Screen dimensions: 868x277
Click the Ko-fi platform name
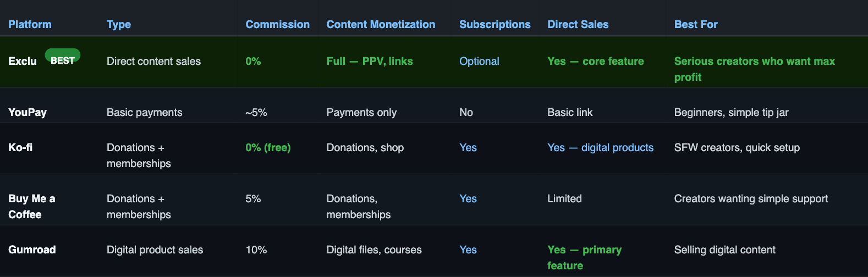[20, 147]
